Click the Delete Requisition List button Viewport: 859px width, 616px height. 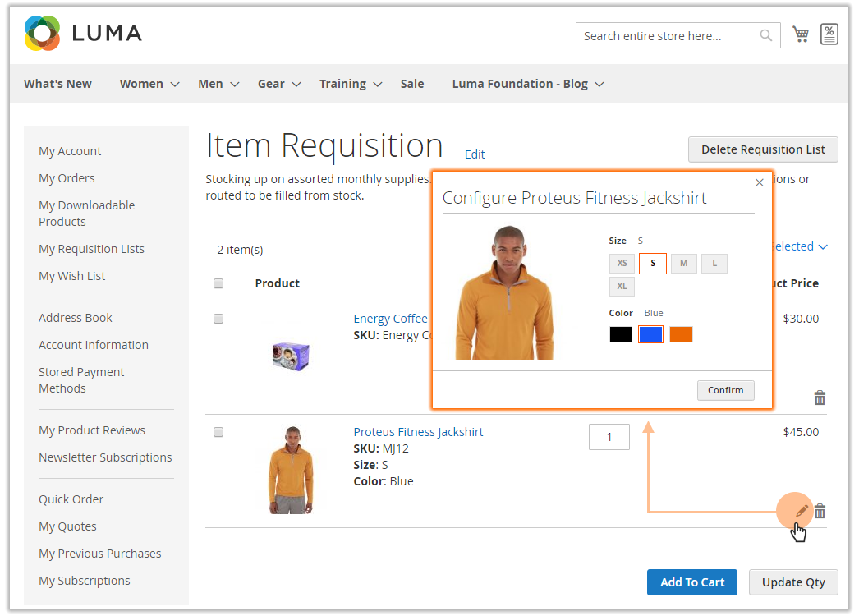(763, 149)
